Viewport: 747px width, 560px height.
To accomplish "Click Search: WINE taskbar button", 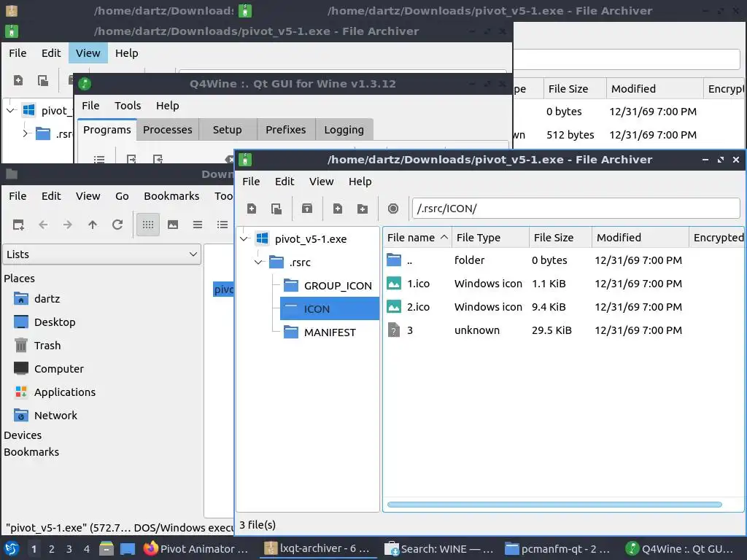I will (439, 548).
